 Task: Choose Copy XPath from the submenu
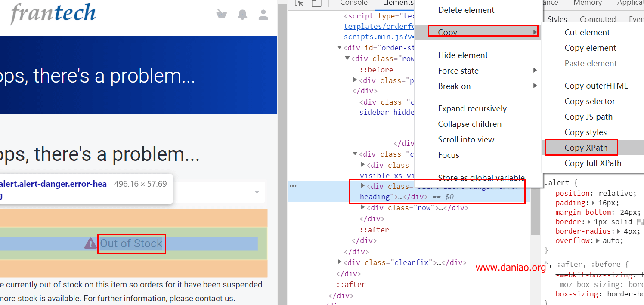click(x=586, y=148)
